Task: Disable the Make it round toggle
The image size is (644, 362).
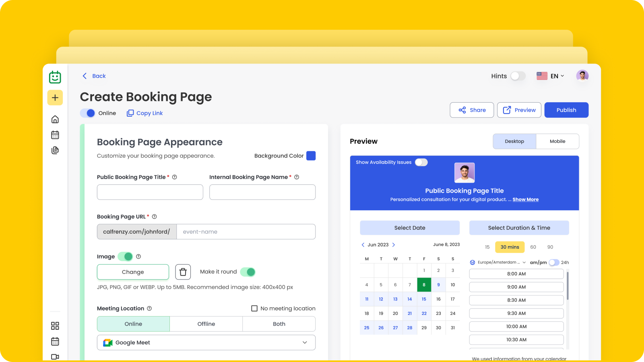Action: click(248, 272)
